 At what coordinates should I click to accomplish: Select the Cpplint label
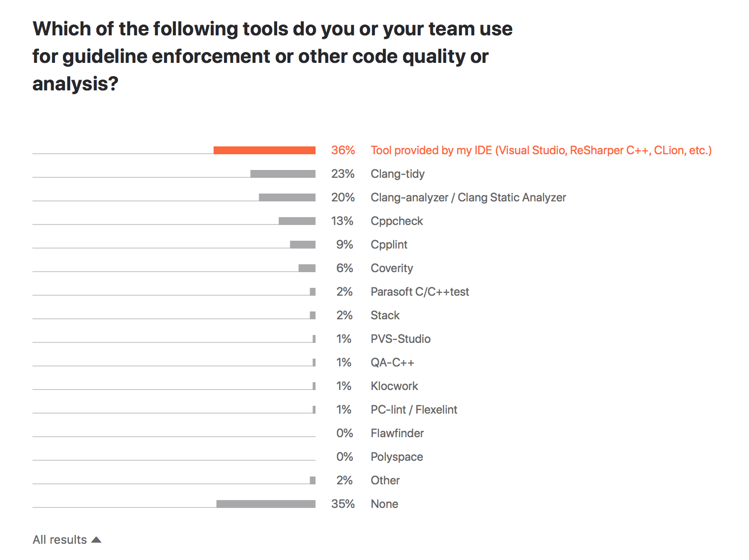[x=389, y=245]
